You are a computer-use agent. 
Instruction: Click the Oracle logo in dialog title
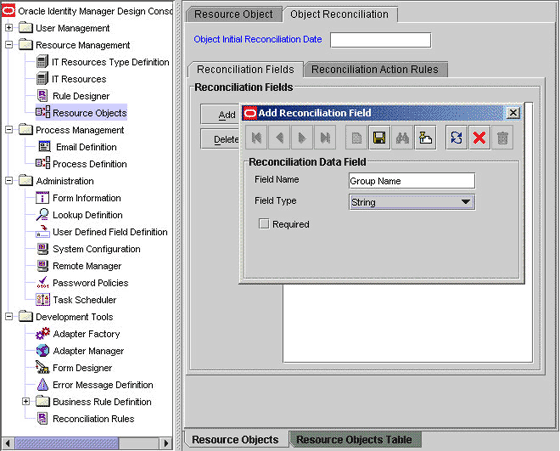coord(250,113)
